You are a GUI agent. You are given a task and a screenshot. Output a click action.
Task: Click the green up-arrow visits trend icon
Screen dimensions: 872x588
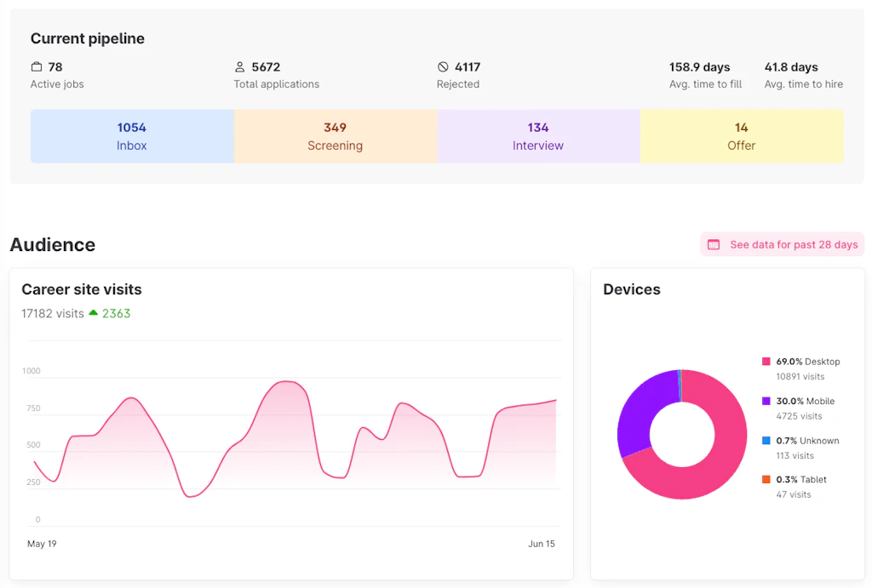94,313
